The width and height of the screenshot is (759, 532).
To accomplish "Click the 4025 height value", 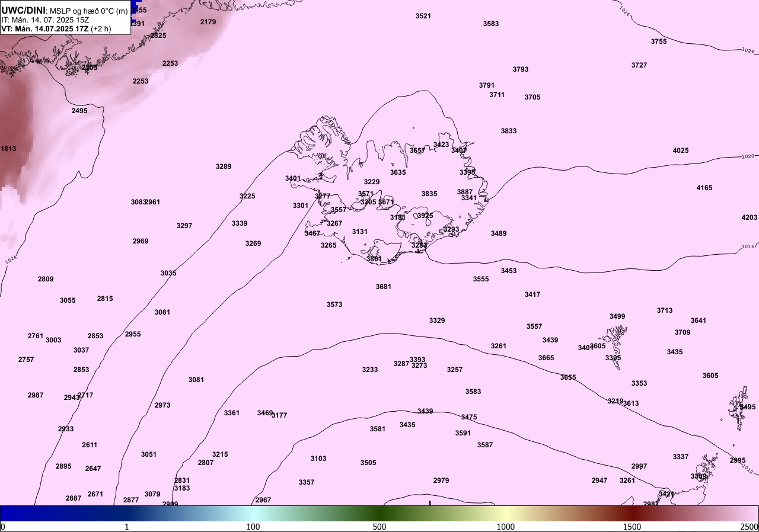I will pos(681,150).
